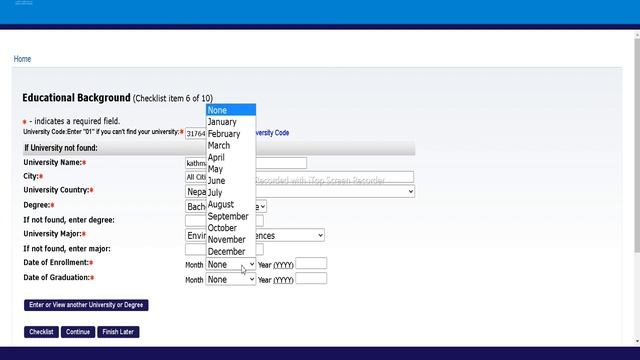Click the Finish Later button
This screenshot has width=640, height=360.
pyautogui.click(x=118, y=332)
